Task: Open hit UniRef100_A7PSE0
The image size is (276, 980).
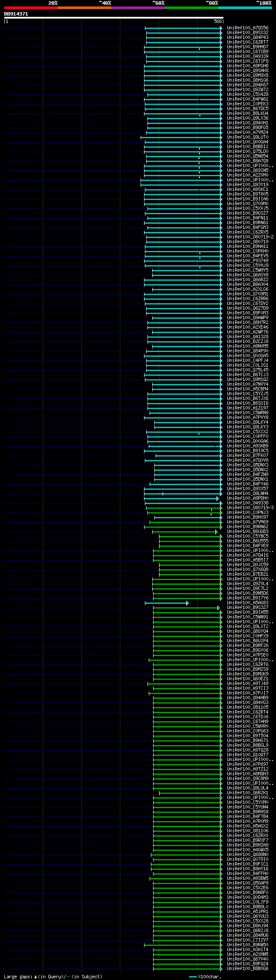Action: [248, 655]
